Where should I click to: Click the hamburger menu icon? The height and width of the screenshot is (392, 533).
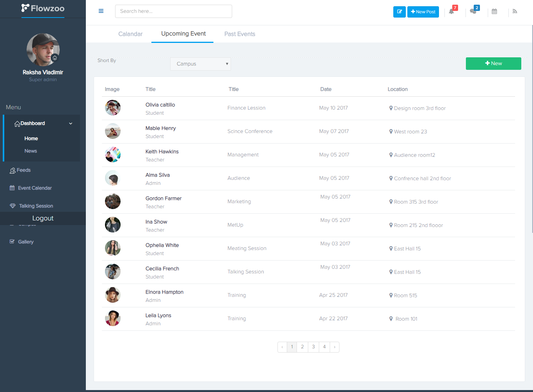click(x=101, y=11)
